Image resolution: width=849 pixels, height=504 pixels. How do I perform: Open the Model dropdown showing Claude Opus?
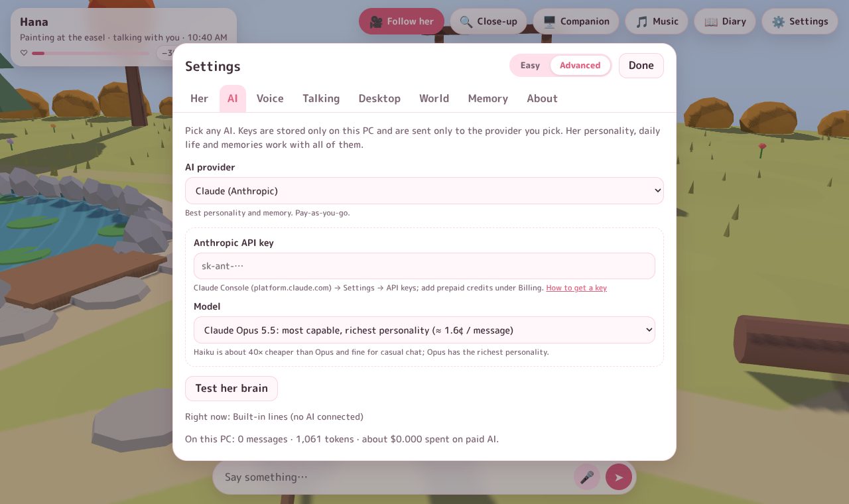424,330
